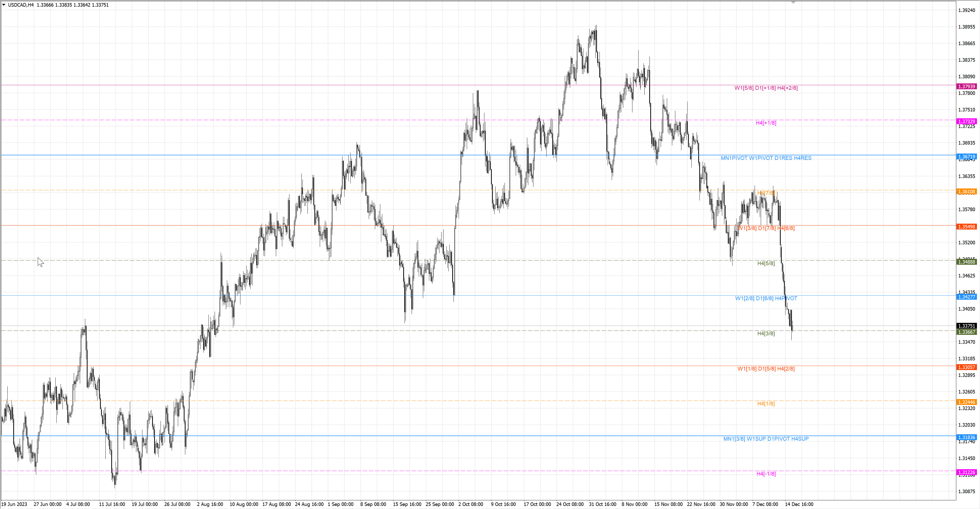Click the MN1[3/8] W1SUP D1PIVOT H4SUP label
Viewport: 980px width, 509px height.
click(766, 439)
